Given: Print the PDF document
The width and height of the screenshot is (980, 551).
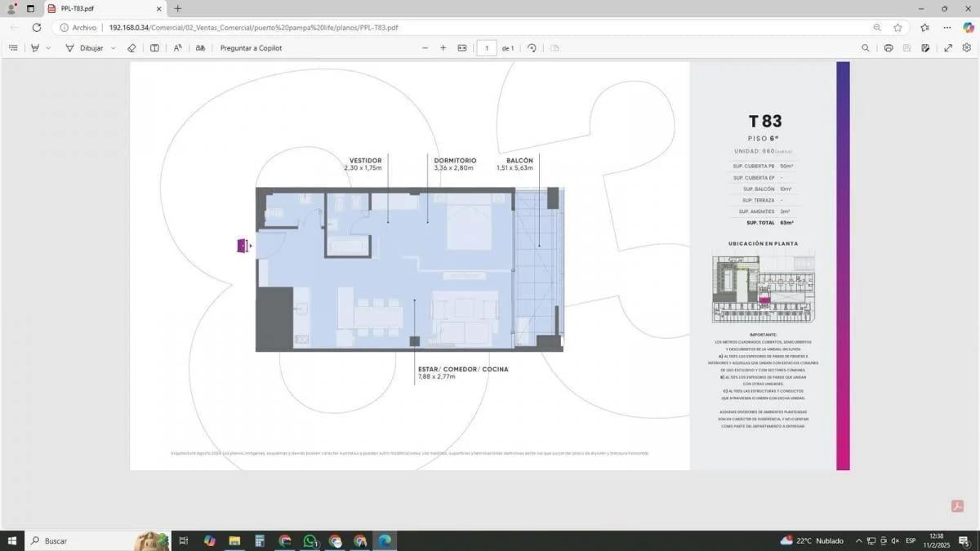Looking at the screenshot, I should click(889, 48).
